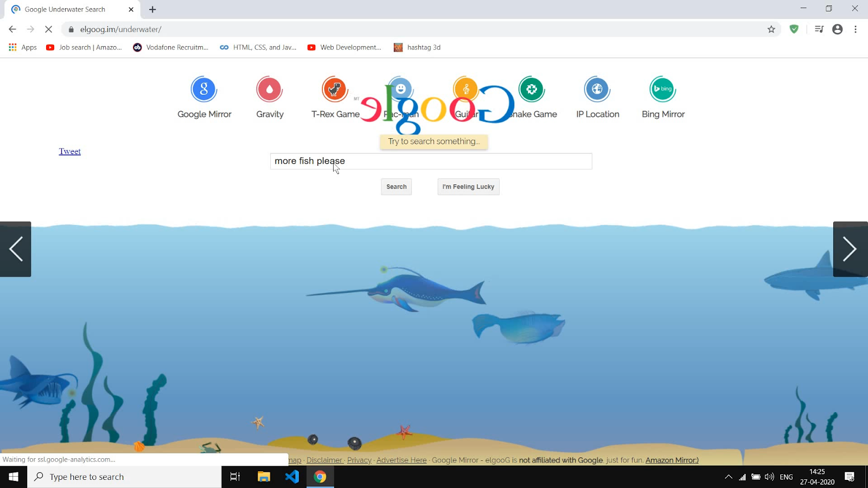Open the Vodafone Recruitment bookmark
The image size is (868, 488).
171,47
